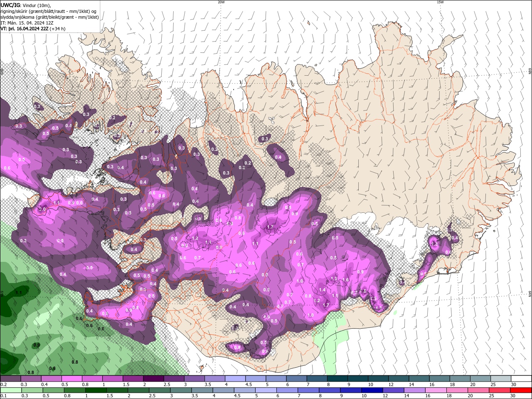Select the snow scale swatch starting at 0.3

[31, 379]
